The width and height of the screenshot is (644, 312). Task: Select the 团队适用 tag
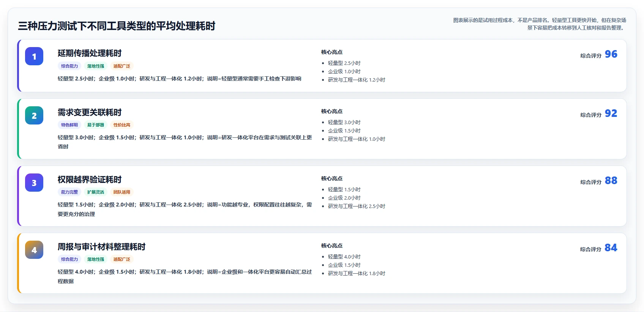(122, 192)
